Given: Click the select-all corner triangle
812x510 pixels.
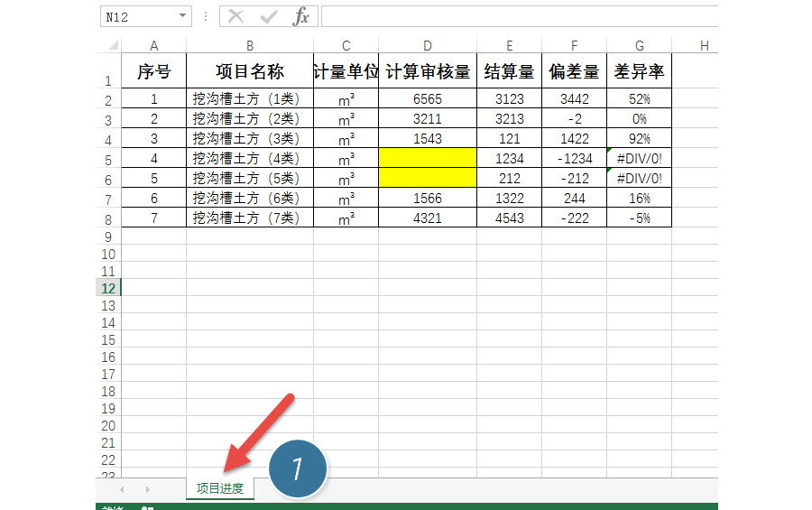Looking at the screenshot, I should pyautogui.click(x=114, y=46).
